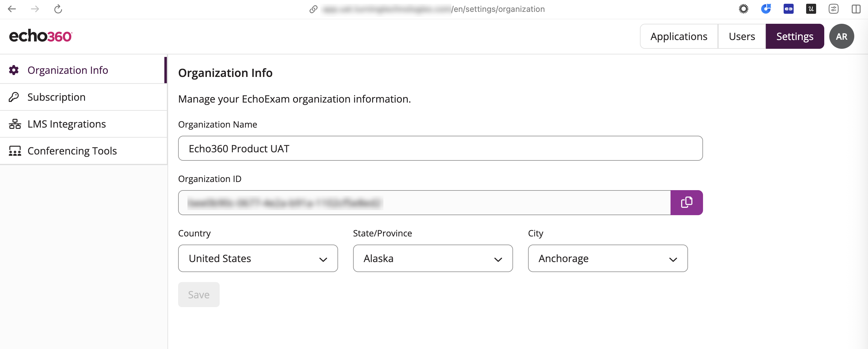Copy the Organization ID to clipboard
The height and width of the screenshot is (349, 868).
[686, 202]
